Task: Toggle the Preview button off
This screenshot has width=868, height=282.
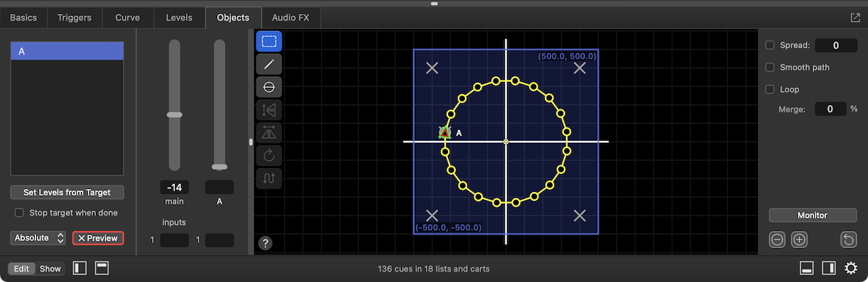Action: (98, 238)
